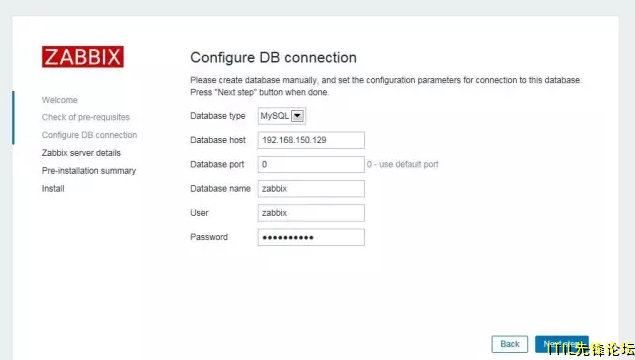Open the Database type dropdown arrow
This screenshot has width=635, height=360.
(x=297, y=116)
